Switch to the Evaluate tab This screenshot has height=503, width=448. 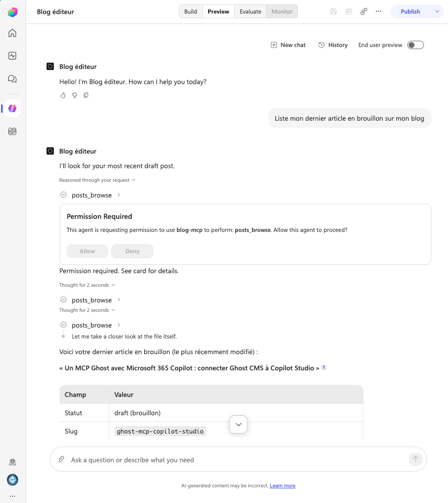click(x=250, y=11)
